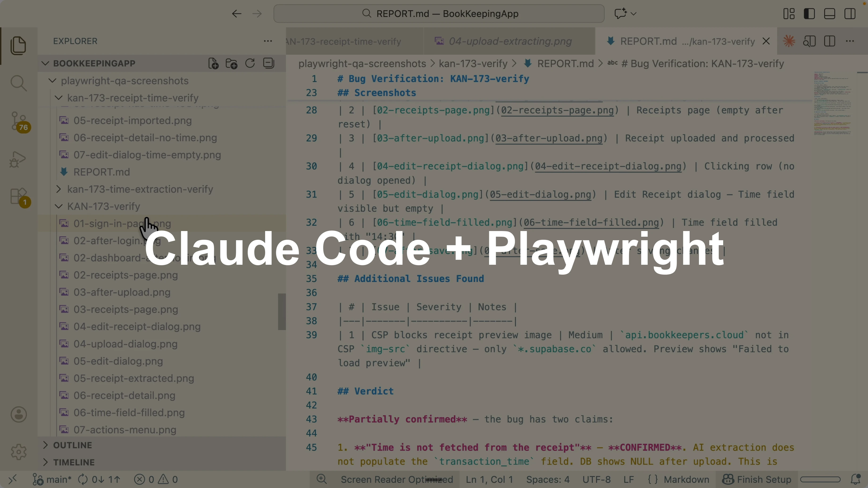Open 07-actions-menu.png in Explorer

click(125, 430)
